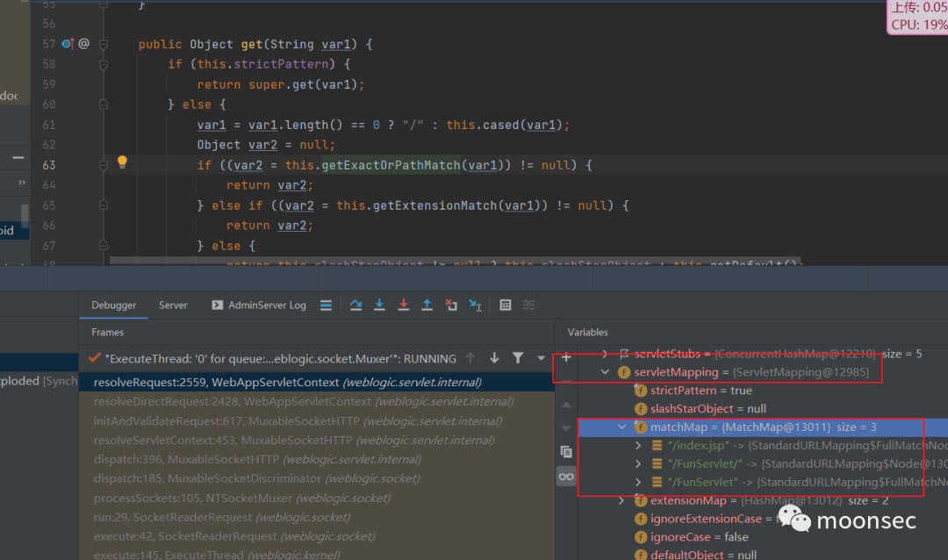
Task: Switch to the Server tab
Action: [x=173, y=305]
